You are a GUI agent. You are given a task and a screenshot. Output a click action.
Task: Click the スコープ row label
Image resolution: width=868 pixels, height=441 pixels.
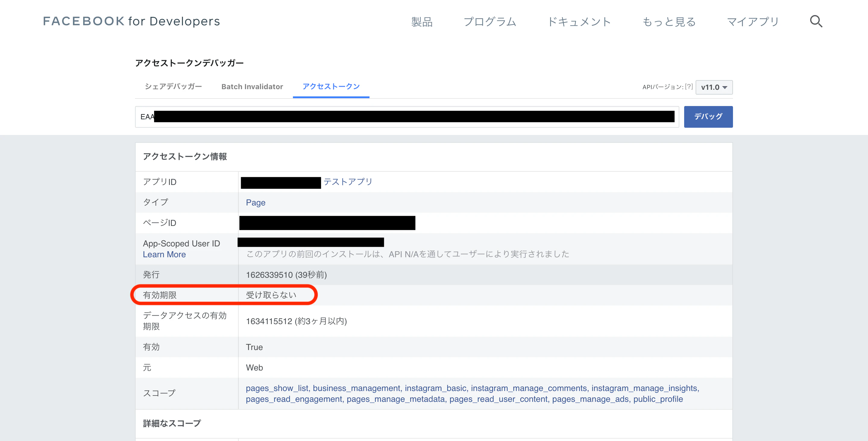coord(159,393)
